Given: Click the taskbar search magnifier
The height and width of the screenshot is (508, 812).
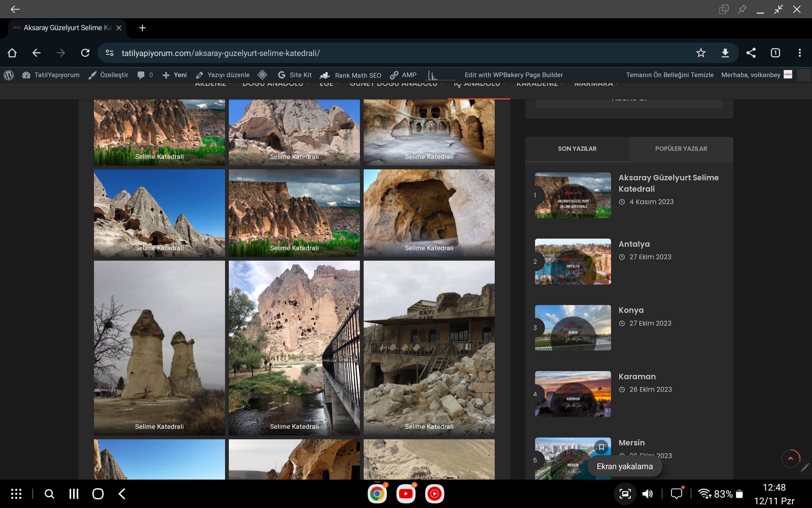Looking at the screenshot, I should pos(49,494).
